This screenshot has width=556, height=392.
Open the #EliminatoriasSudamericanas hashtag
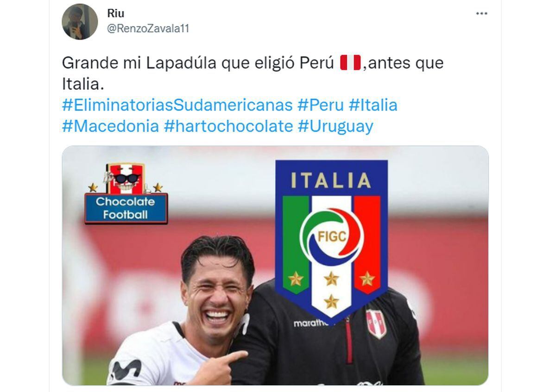click(177, 105)
